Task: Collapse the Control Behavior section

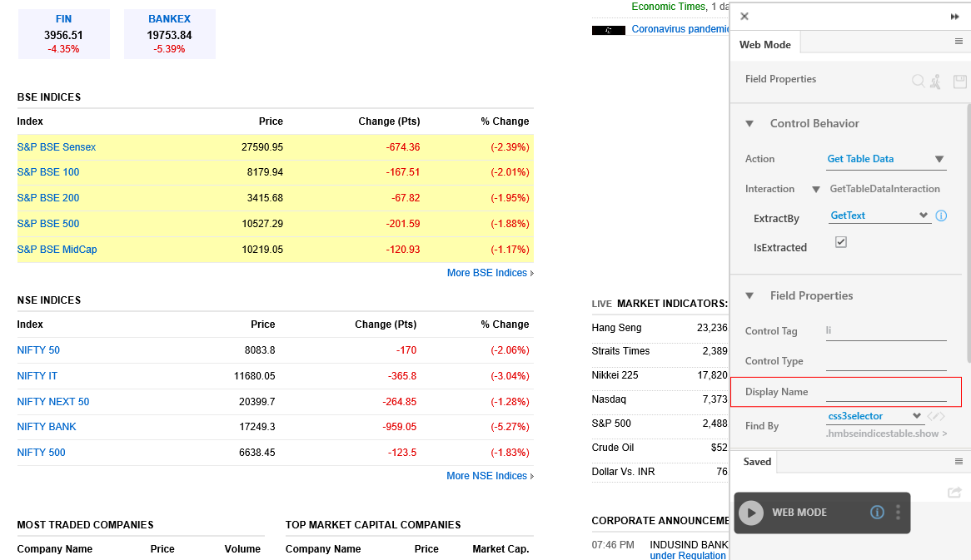Action: [749, 124]
